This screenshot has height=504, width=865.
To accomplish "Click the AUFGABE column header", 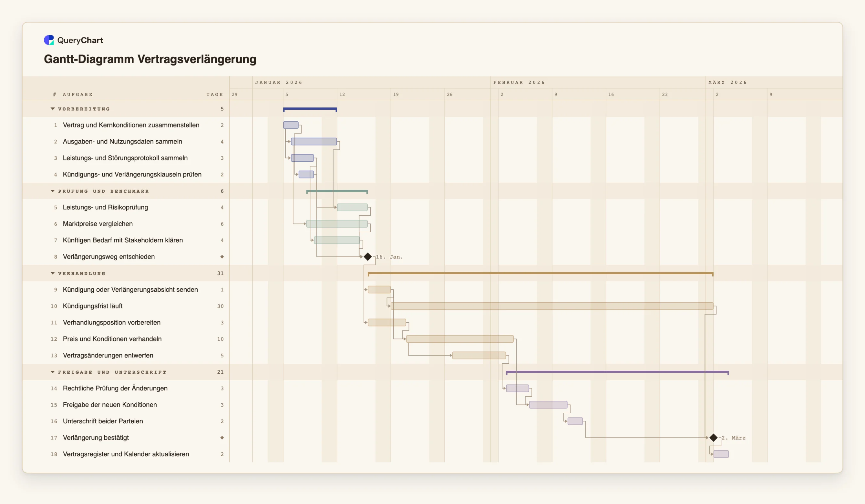I will 77,94.
